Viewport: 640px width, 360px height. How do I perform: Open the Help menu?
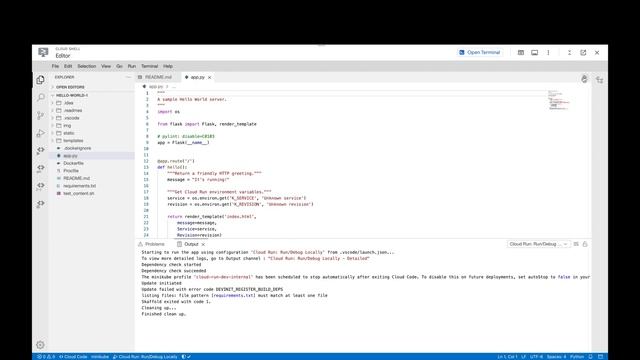tap(168, 66)
